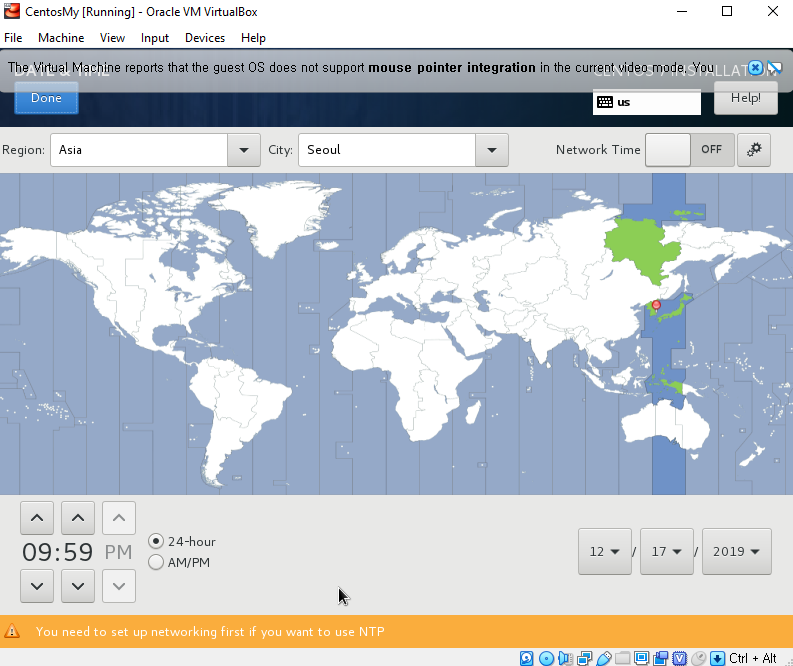Click the audio status icon
The width and height of the screenshot is (793, 666).
(565, 658)
